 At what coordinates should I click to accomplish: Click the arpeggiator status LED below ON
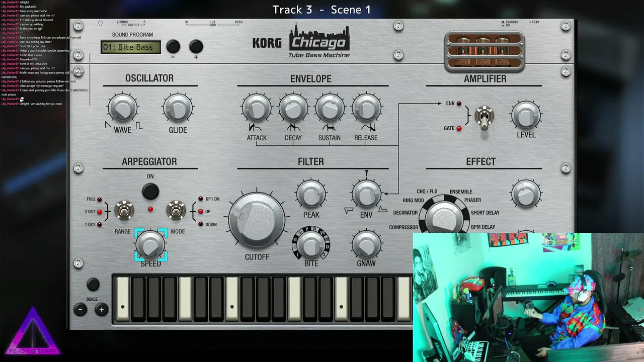[x=150, y=209]
